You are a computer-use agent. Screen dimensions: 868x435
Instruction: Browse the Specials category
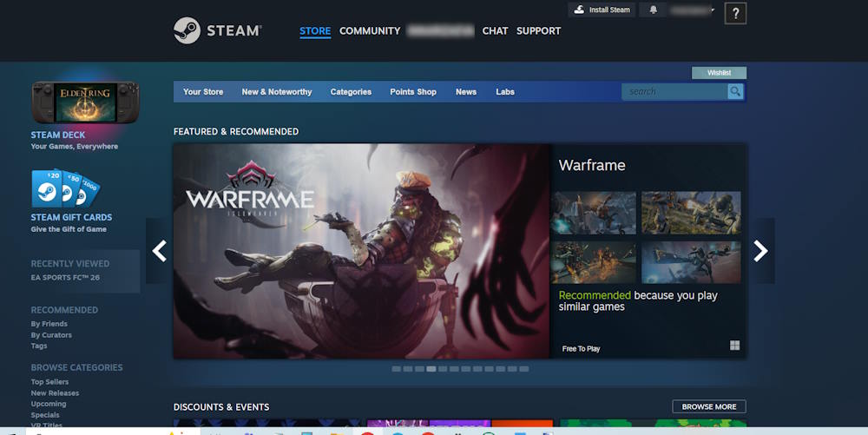coord(45,415)
